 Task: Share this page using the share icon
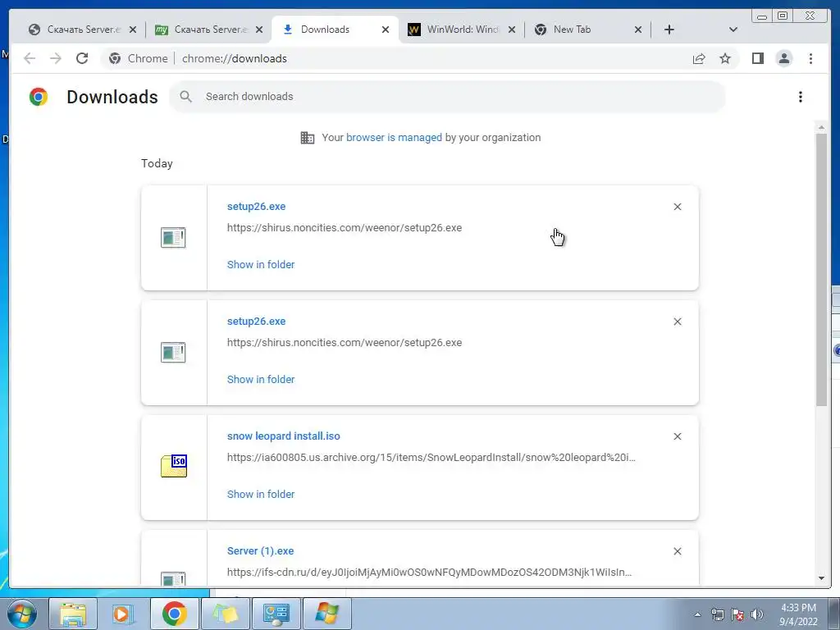(699, 58)
